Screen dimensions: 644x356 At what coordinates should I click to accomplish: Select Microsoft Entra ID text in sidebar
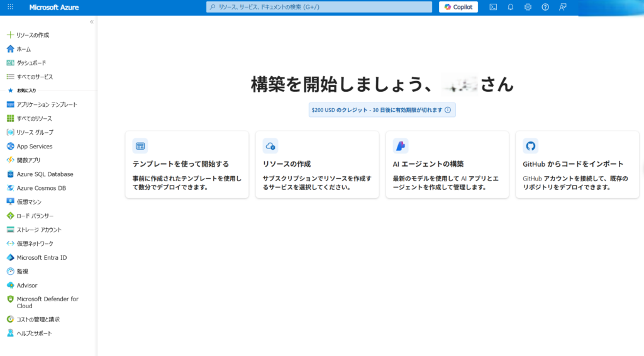42,257
